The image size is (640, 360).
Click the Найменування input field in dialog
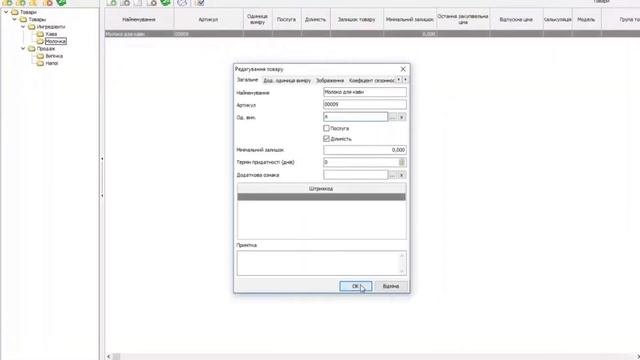click(x=364, y=92)
